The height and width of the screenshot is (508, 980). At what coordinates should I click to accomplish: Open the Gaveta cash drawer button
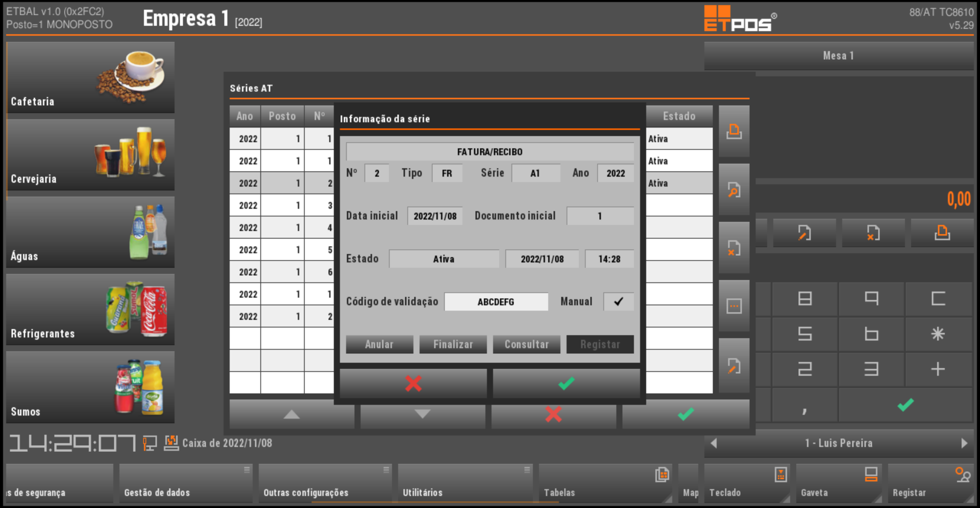[x=839, y=483]
